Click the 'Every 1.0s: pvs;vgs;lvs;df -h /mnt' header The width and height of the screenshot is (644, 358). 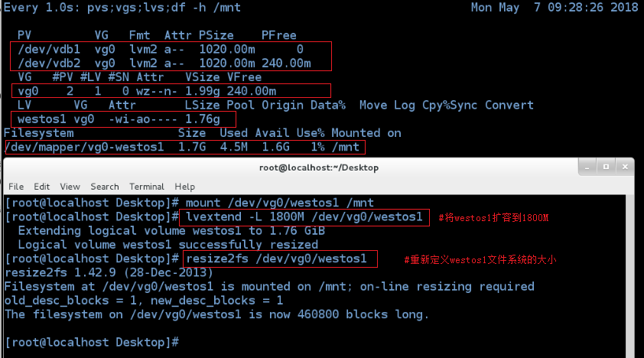pyautogui.click(x=122, y=8)
